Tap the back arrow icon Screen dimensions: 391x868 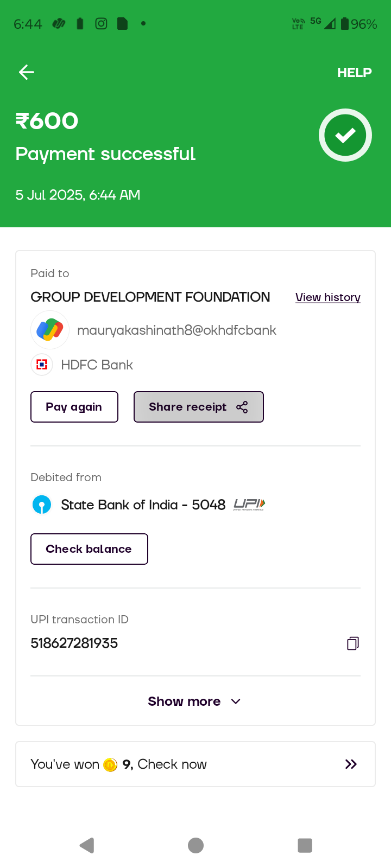click(x=27, y=72)
